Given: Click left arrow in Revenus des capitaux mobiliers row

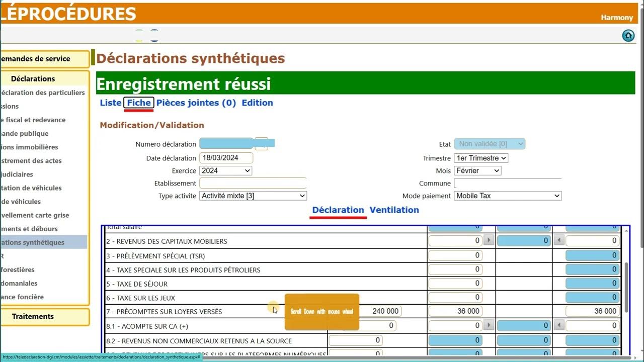Looking at the screenshot, I should [x=558, y=241].
